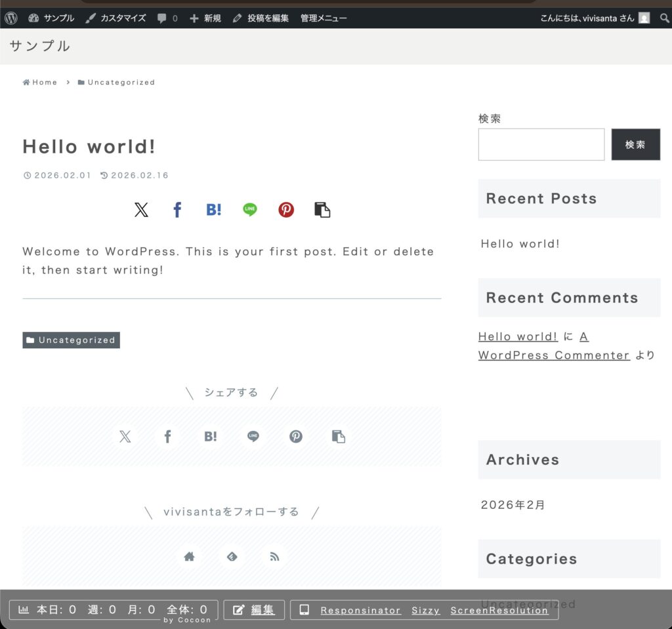The width and height of the screenshot is (672, 629).
Task: Click the WordPress logo in admin bar
Action: (x=11, y=18)
